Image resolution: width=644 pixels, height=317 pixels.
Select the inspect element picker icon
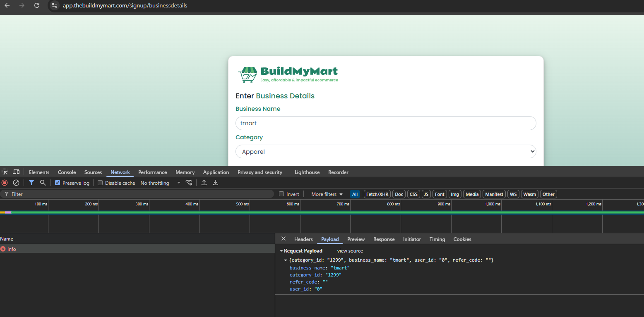pos(5,172)
